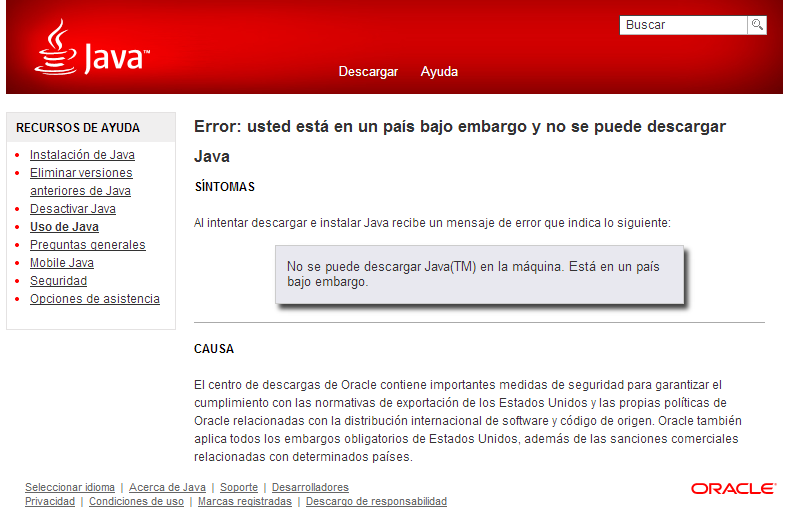
Task: Open the Privacidad footer link
Action: coord(50,501)
